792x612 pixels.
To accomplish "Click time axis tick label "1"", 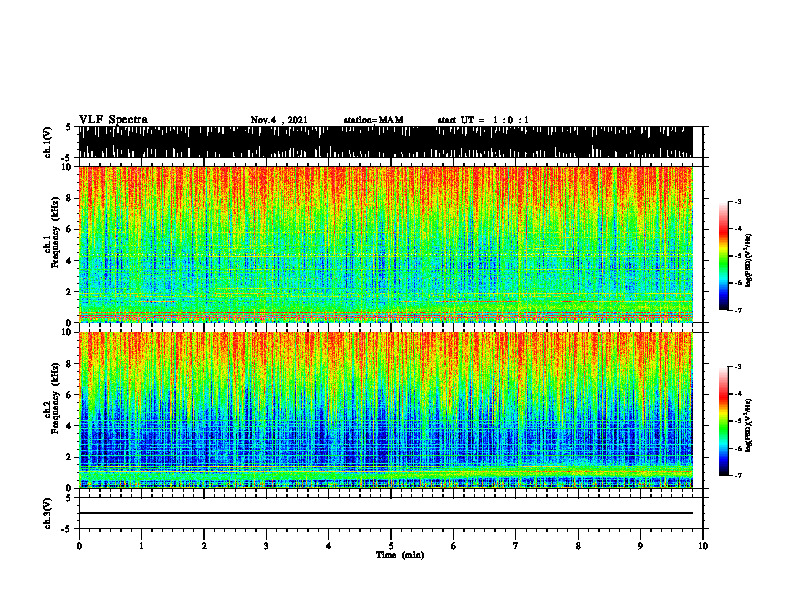I will 141,546.
